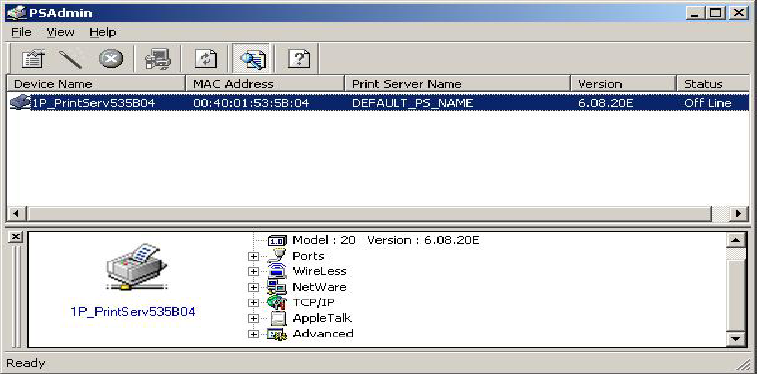Select the wizard wand toolbar icon
The width and height of the screenshot is (757, 374).
71,59
